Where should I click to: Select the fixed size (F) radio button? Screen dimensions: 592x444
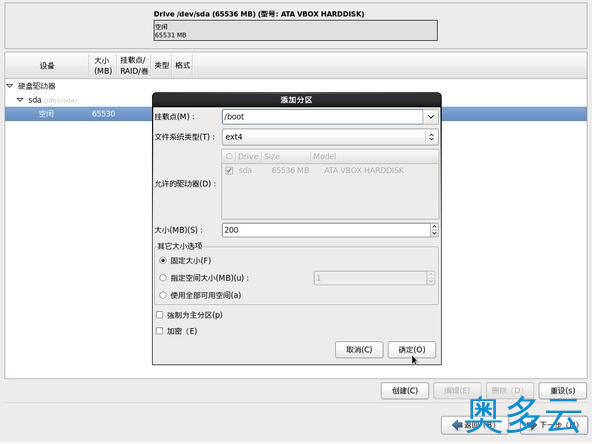click(x=163, y=261)
